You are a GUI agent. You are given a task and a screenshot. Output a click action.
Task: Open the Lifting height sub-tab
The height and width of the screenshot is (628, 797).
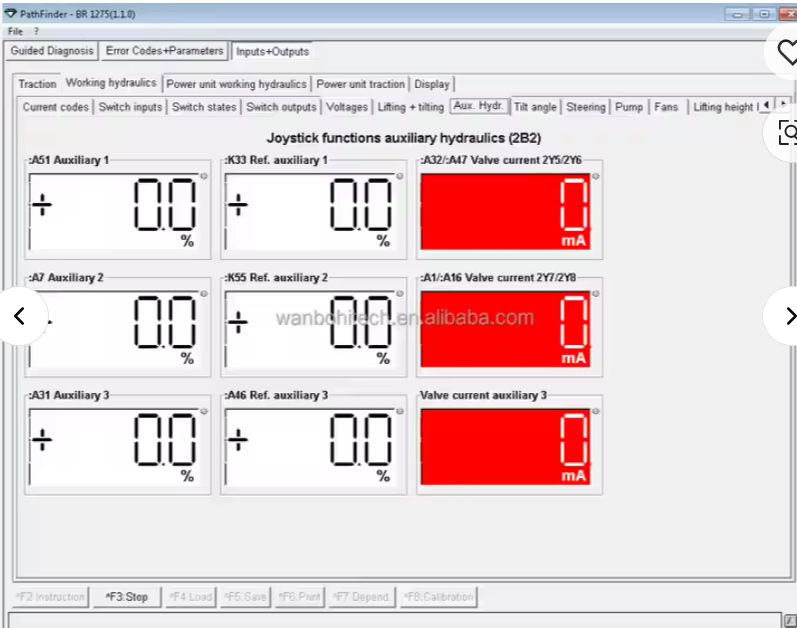pos(725,107)
